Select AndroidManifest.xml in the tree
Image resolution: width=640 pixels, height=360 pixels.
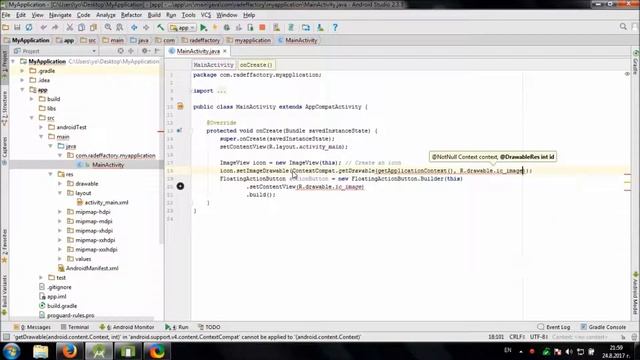click(x=92, y=268)
